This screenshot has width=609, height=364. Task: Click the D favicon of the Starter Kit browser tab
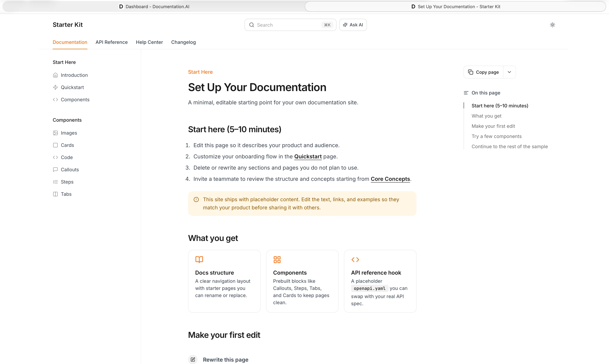coord(413,7)
